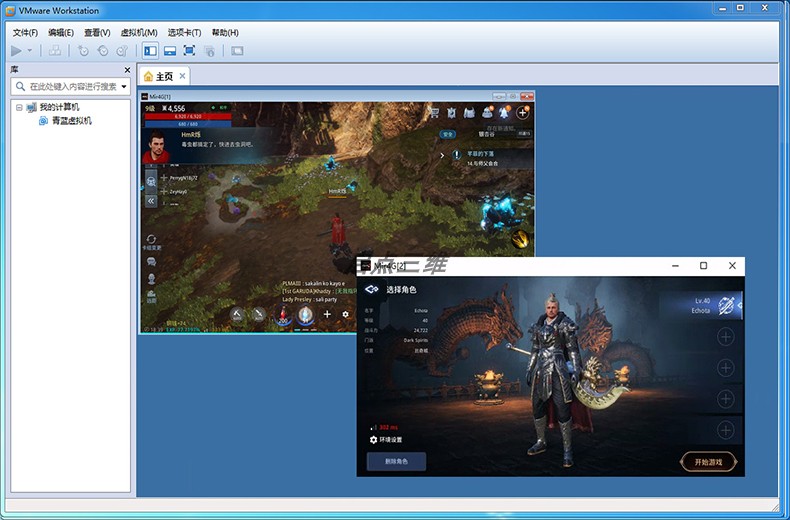Open the 编辑(E) menu

click(61, 33)
